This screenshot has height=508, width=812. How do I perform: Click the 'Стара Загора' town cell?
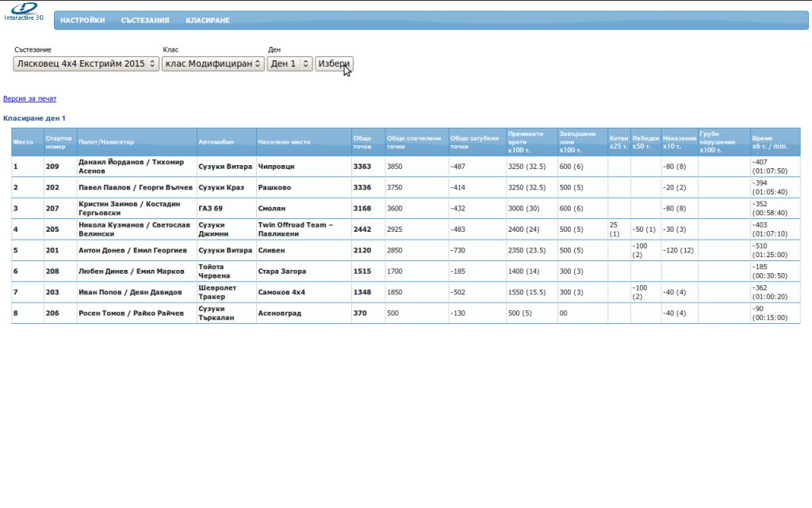pyautogui.click(x=304, y=271)
